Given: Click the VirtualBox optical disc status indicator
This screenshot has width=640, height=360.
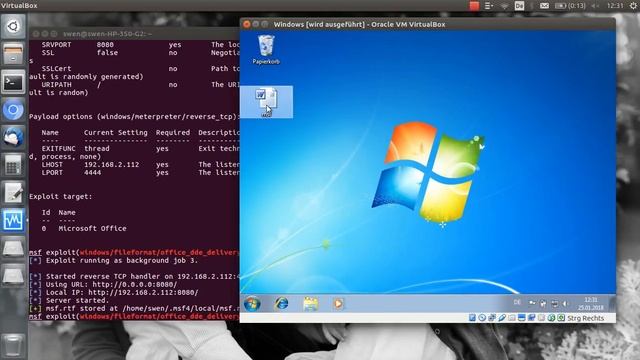Looking at the screenshot, I should 482,318.
